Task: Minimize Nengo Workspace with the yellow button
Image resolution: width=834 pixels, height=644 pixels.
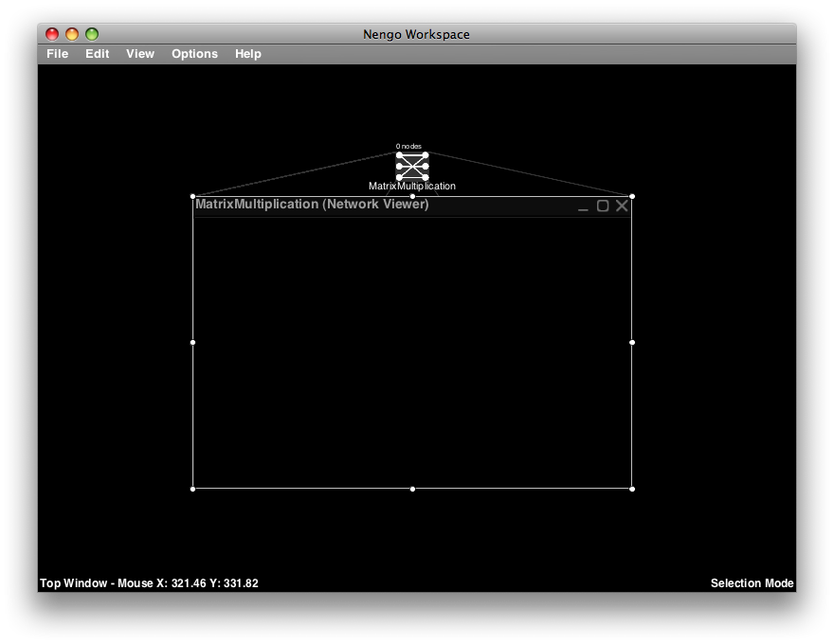Action: click(x=72, y=34)
